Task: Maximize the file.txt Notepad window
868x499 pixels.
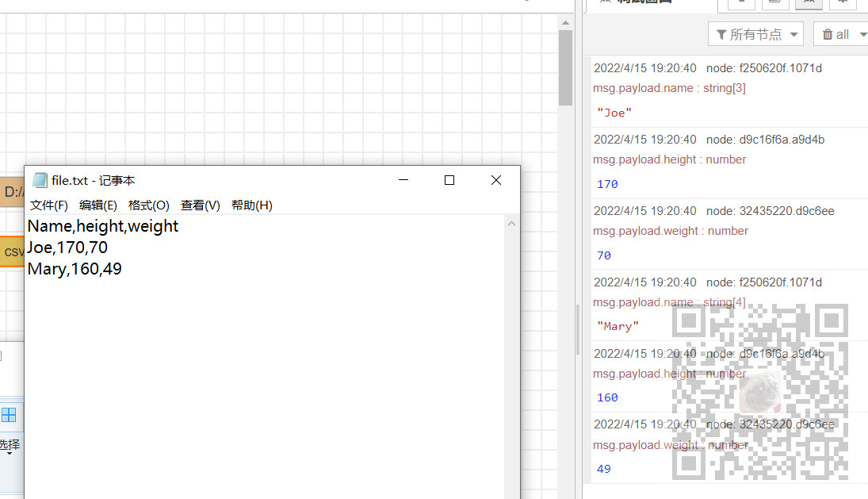Action: 449,180
